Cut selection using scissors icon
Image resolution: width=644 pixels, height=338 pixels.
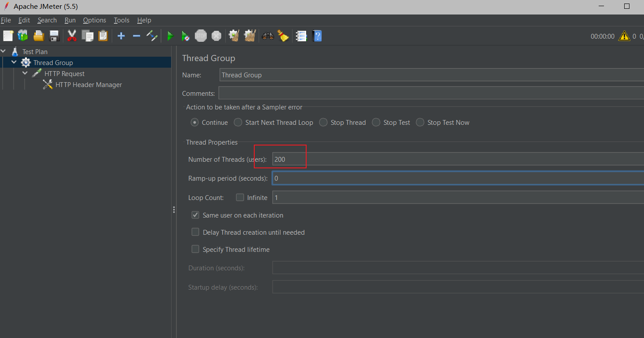(x=72, y=36)
